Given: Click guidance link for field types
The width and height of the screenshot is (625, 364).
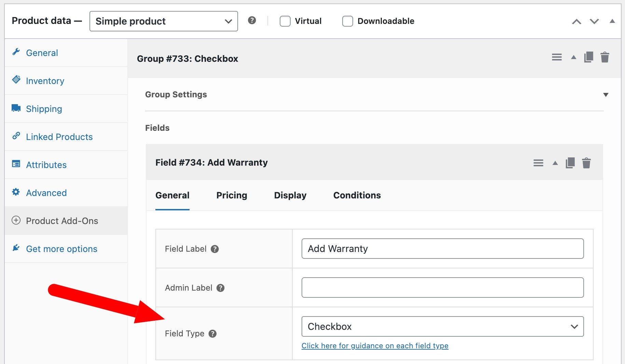Looking at the screenshot, I should (375, 346).
